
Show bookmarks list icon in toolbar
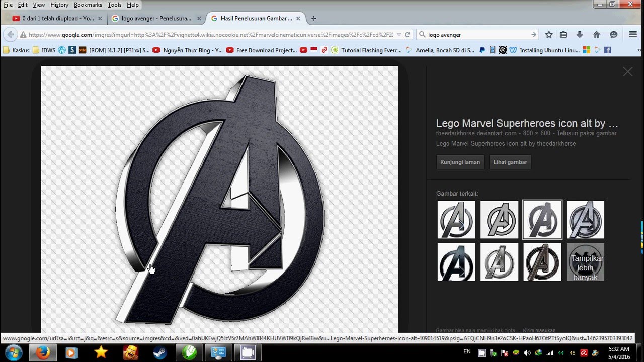click(x=563, y=35)
